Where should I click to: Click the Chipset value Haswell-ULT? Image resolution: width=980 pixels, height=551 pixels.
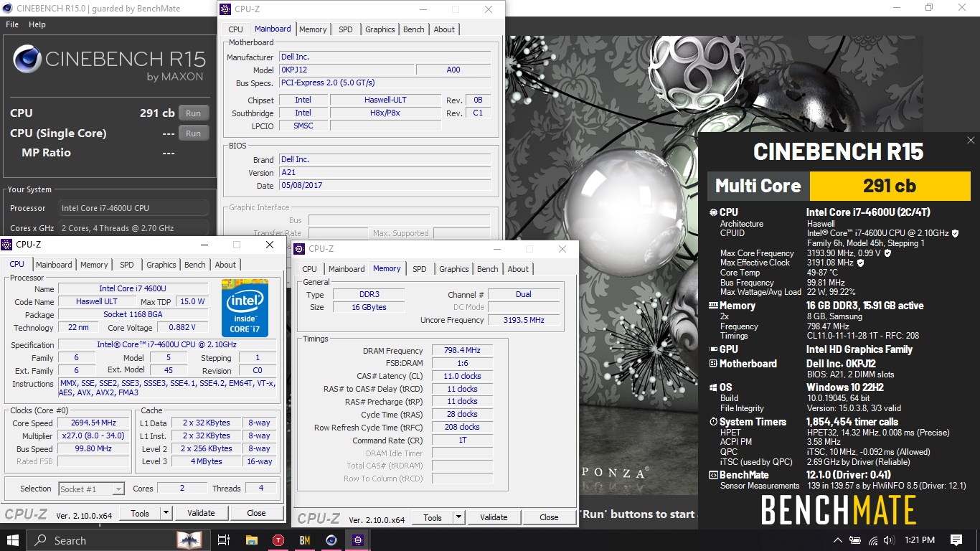385,100
